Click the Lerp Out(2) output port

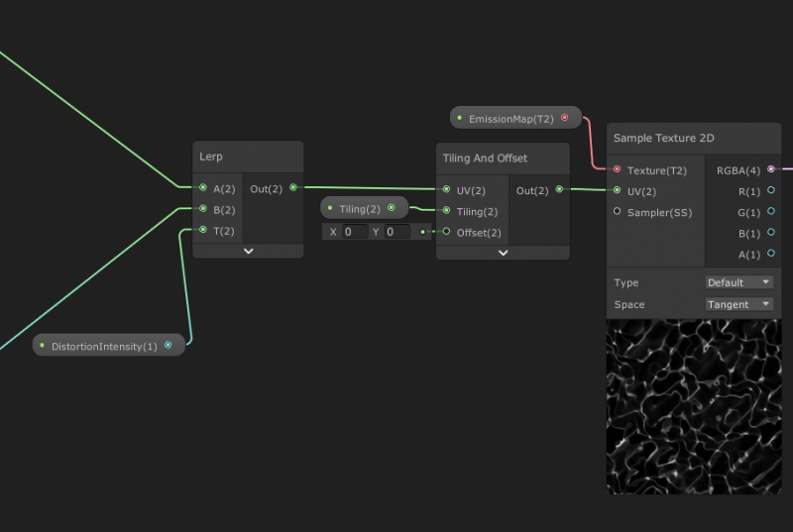[x=292, y=187]
